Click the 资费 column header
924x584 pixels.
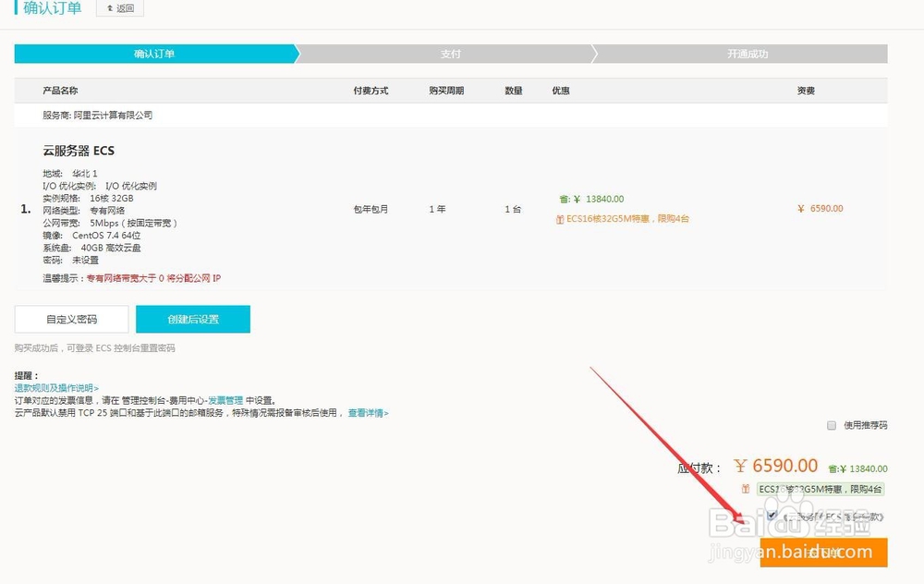806,91
